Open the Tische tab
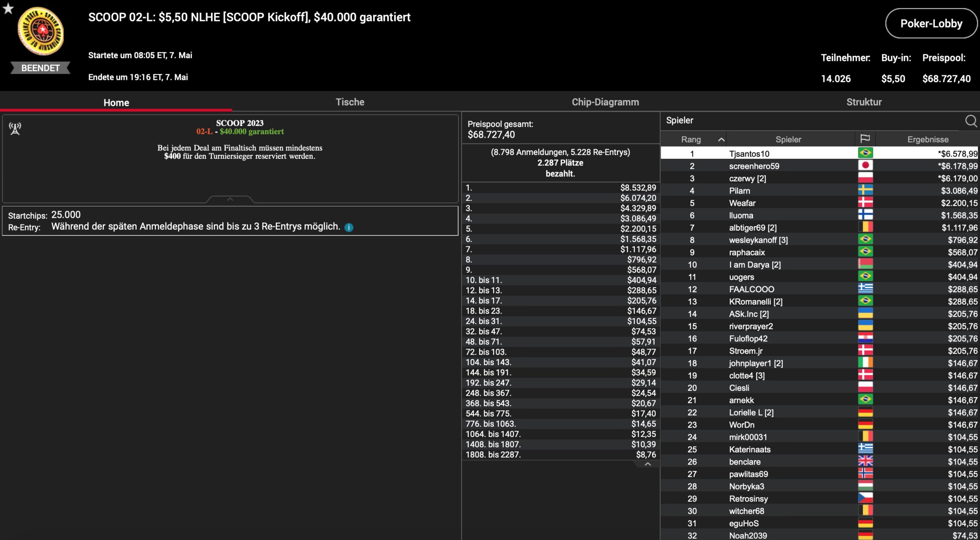980x540 pixels. click(350, 102)
